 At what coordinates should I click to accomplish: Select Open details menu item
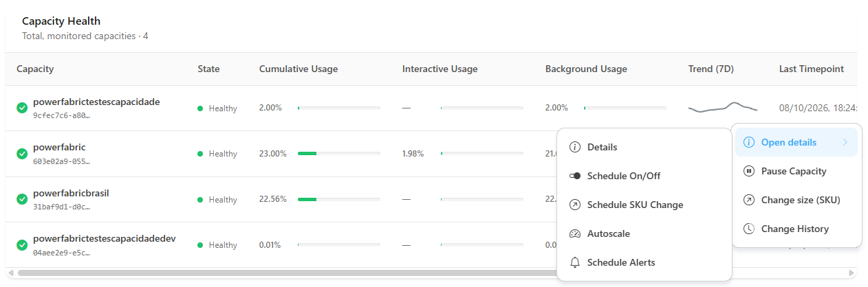(796, 142)
